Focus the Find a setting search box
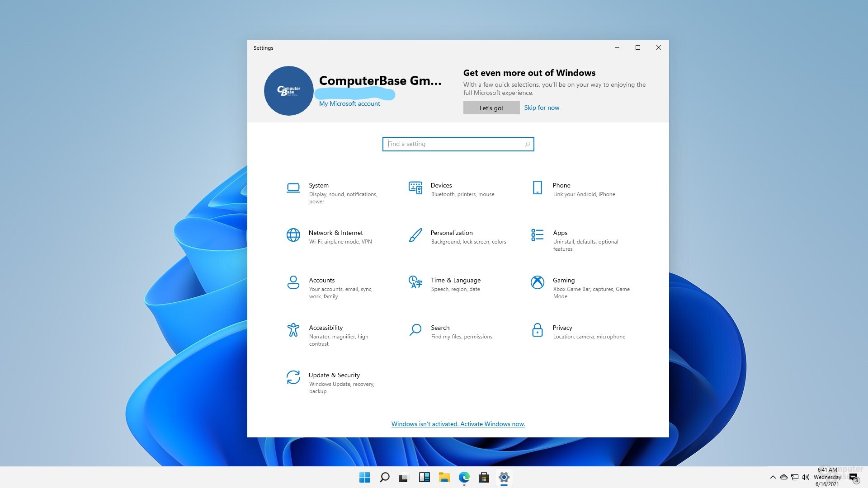 [x=458, y=144]
